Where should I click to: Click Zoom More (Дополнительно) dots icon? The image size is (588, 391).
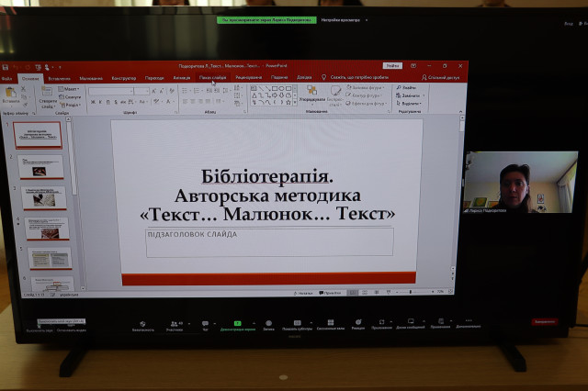pos(469,320)
